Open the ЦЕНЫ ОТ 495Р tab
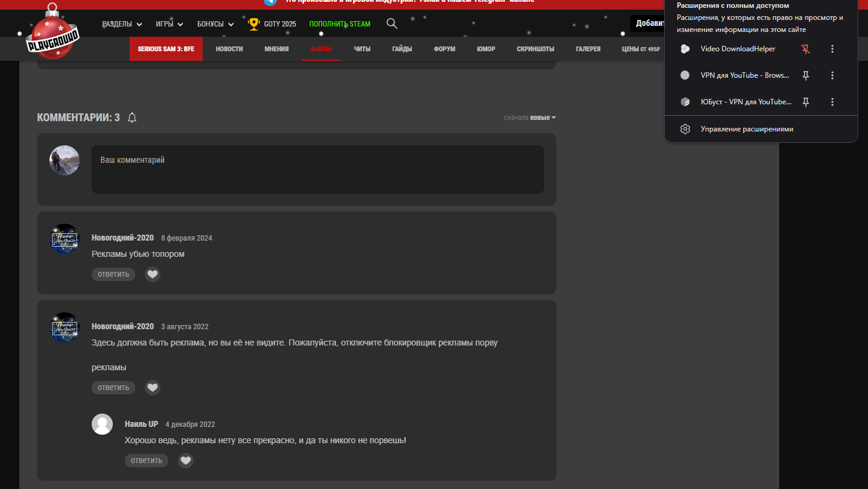The width and height of the screenshot is (868, 489). point(641,49)
